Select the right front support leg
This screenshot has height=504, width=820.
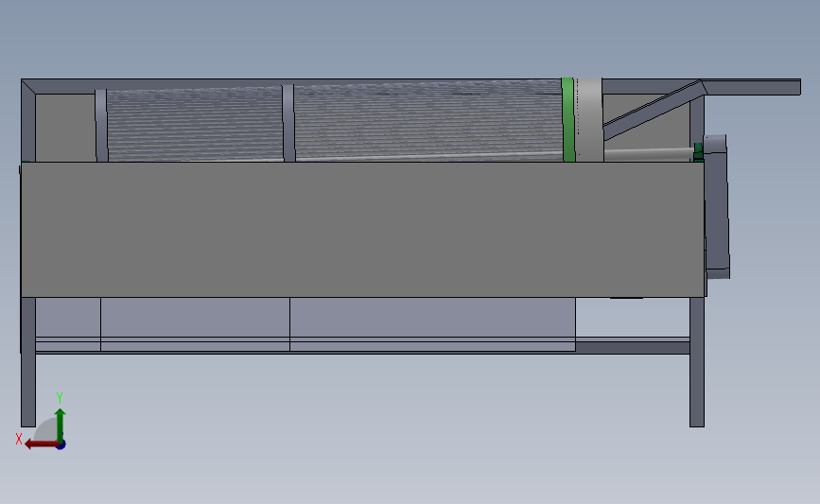coord(697,362)
